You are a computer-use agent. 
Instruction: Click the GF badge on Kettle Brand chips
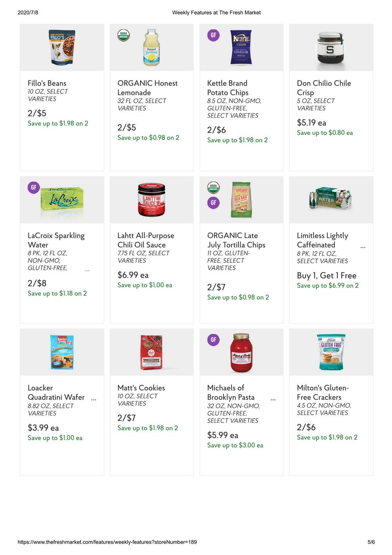pyautogui.click(x=213, y=35)
